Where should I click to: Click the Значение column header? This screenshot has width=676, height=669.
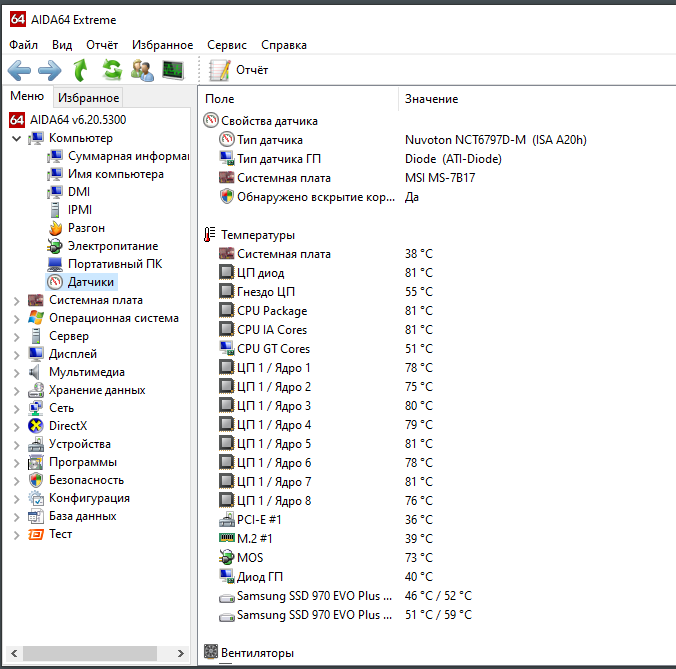431,99
